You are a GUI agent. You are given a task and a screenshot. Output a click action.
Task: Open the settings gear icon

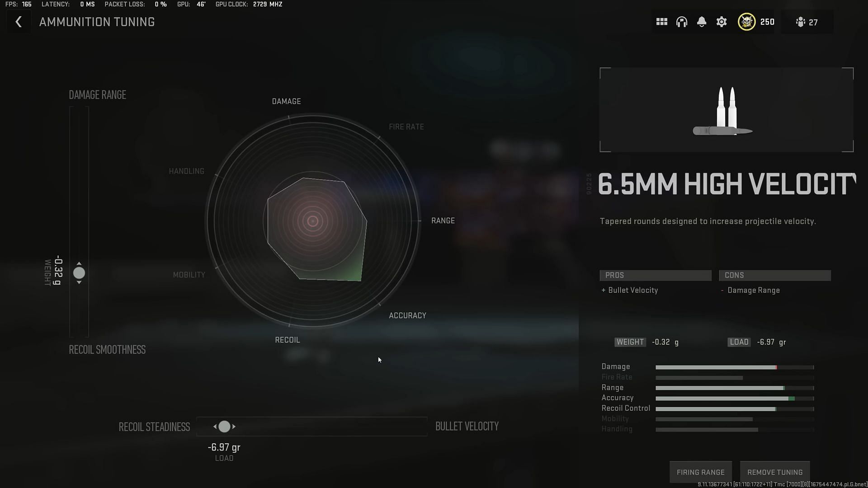pos(722,22)
